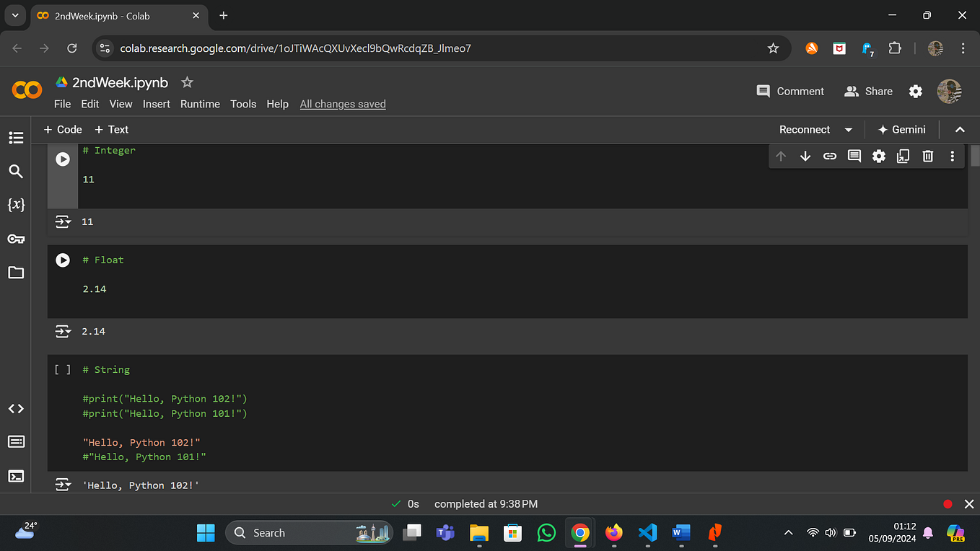980x551 pixels.
Task: Open the Insert menu
Action: coord(157,104)
